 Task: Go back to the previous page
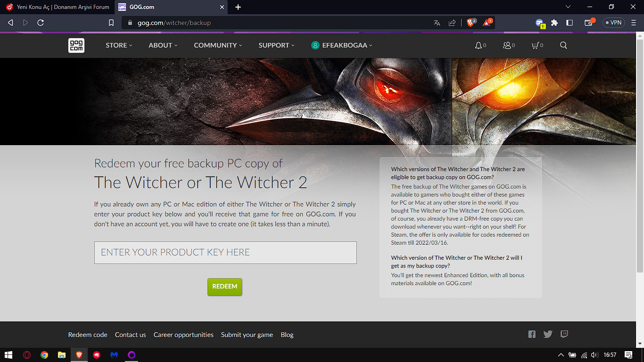coord(10,23)
